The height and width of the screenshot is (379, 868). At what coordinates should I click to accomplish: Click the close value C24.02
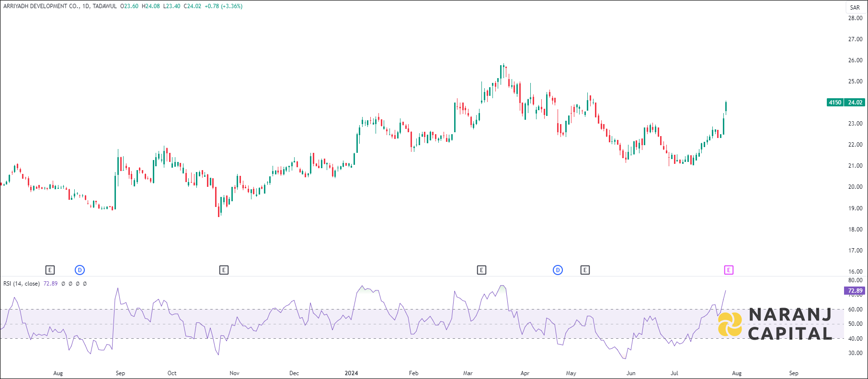(x=193, y=6)
